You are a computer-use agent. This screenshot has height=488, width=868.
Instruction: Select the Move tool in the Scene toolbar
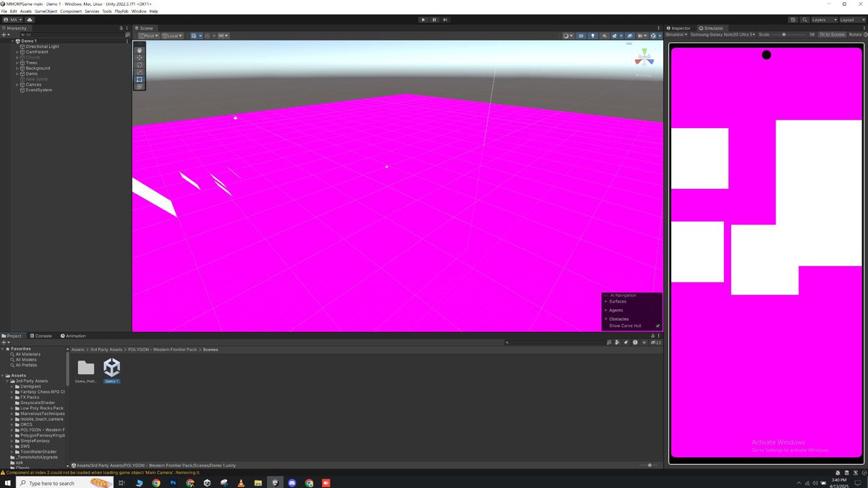[x=139, y=57]
